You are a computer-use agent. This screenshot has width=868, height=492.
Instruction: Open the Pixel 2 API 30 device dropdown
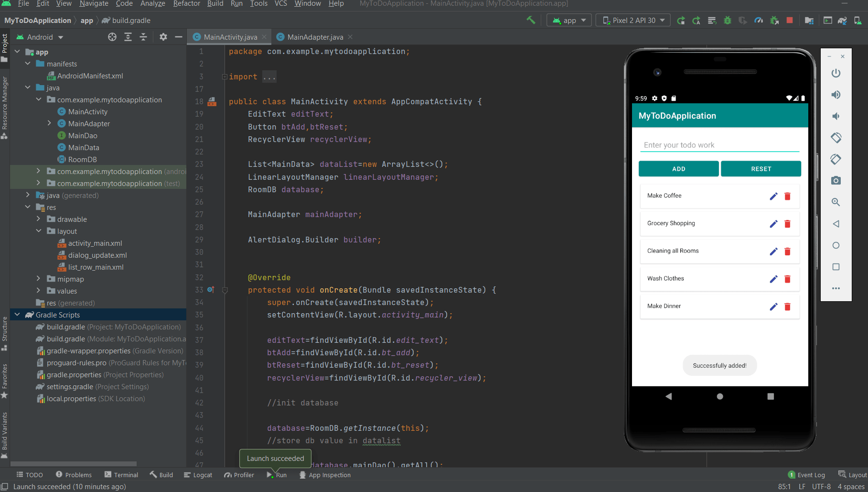click(632, 20)
